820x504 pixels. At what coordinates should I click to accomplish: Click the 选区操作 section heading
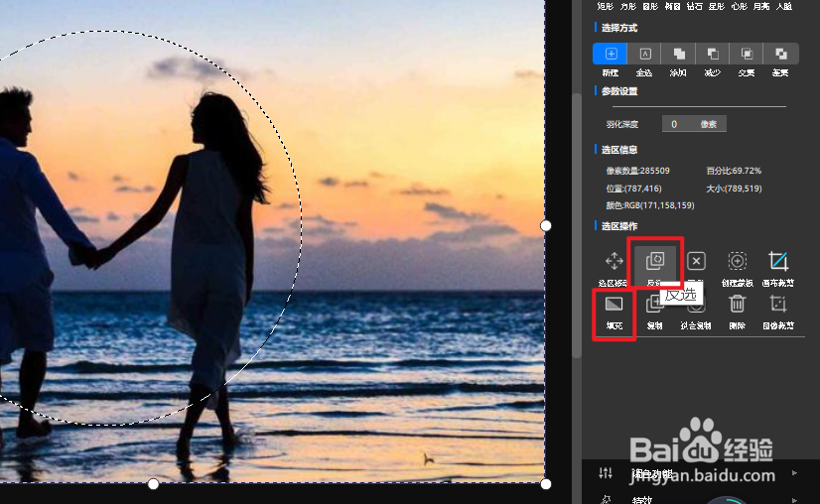619,226
